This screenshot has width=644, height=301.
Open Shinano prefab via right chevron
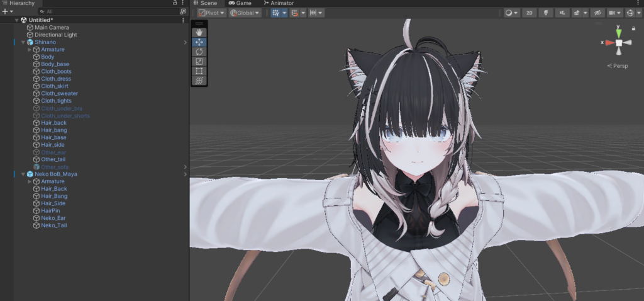[186, 42]
